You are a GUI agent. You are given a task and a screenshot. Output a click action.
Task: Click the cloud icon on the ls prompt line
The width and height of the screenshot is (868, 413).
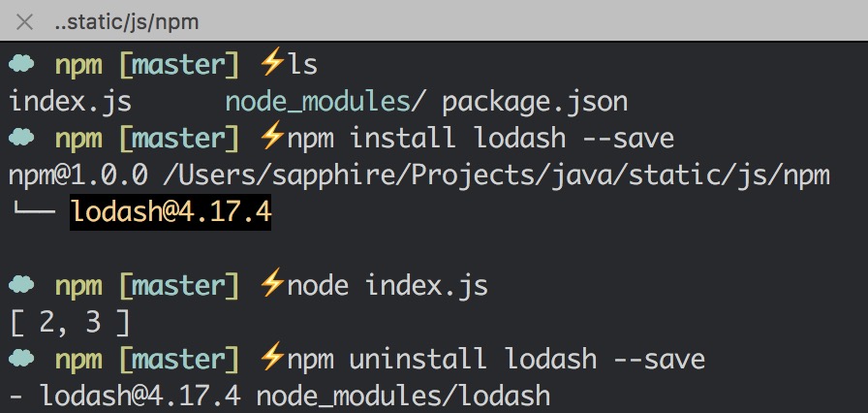pos(21,64)
